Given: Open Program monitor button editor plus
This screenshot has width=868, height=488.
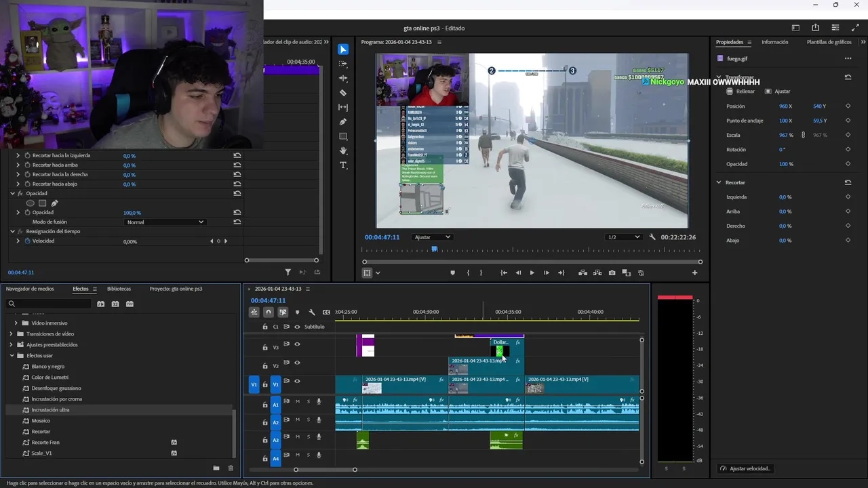Looking at the screenshot, I should coord(694,272).
